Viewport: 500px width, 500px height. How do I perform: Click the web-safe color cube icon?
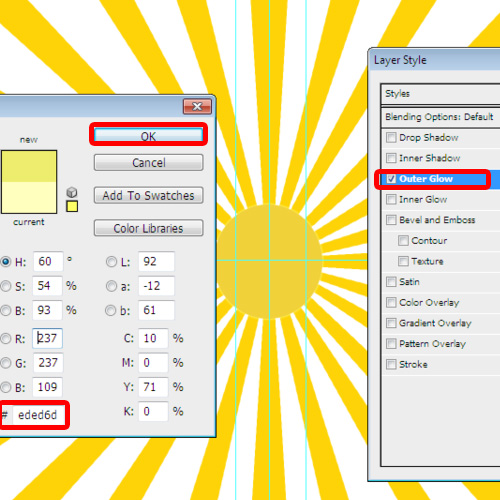[x=72, y=192]
